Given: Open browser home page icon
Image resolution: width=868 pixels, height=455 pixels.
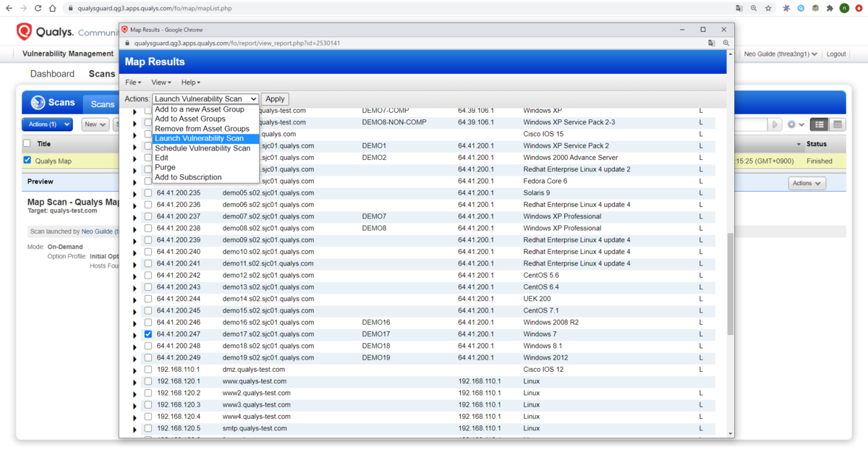Looking at the screenshot, I should point(54,8).
